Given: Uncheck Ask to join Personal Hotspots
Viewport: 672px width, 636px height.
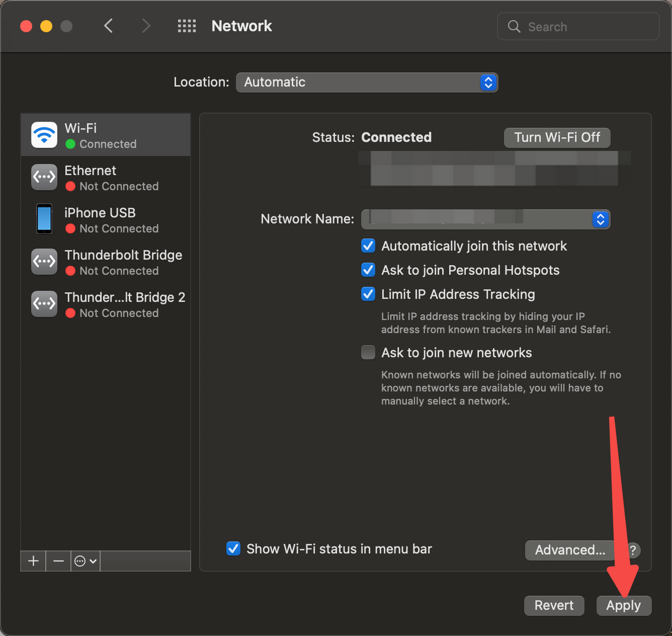Looking at the screenshot, I should [x=368, y=270].
